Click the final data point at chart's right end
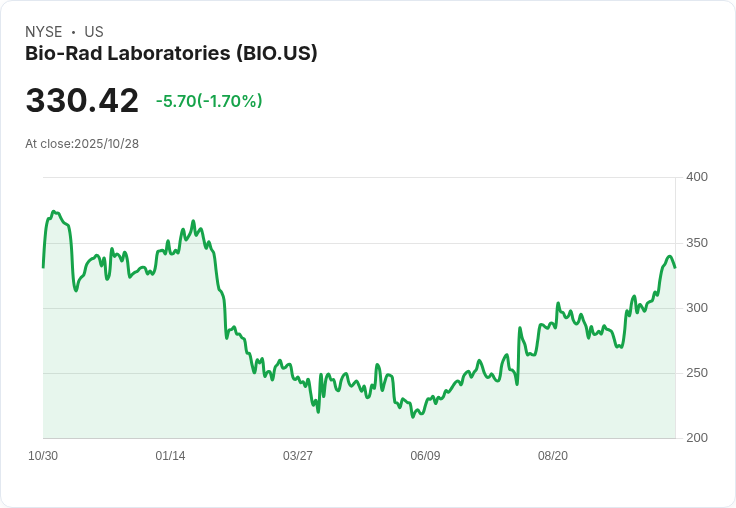This screenshot has width=736, height=508. pyautogui.click(x=675, y=268)
